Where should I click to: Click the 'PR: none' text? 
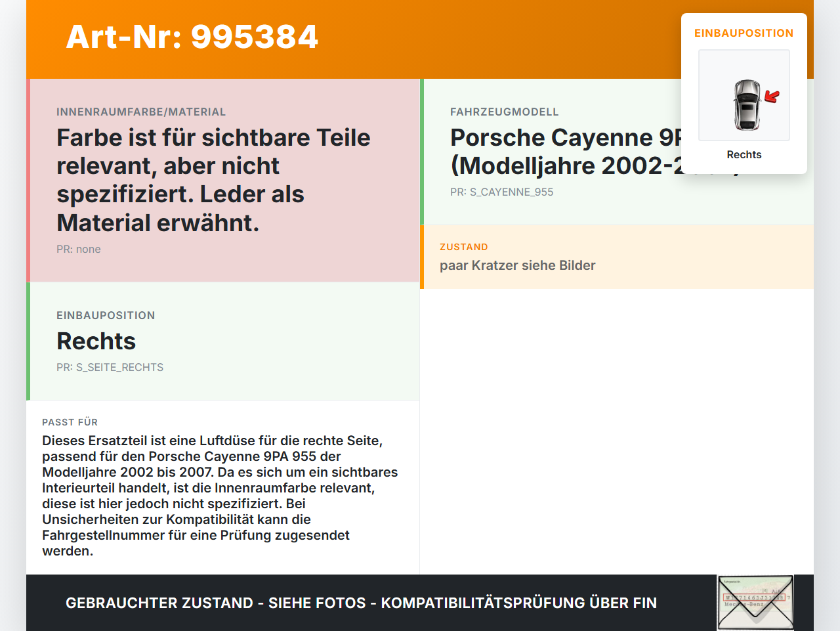click(79, 249)
